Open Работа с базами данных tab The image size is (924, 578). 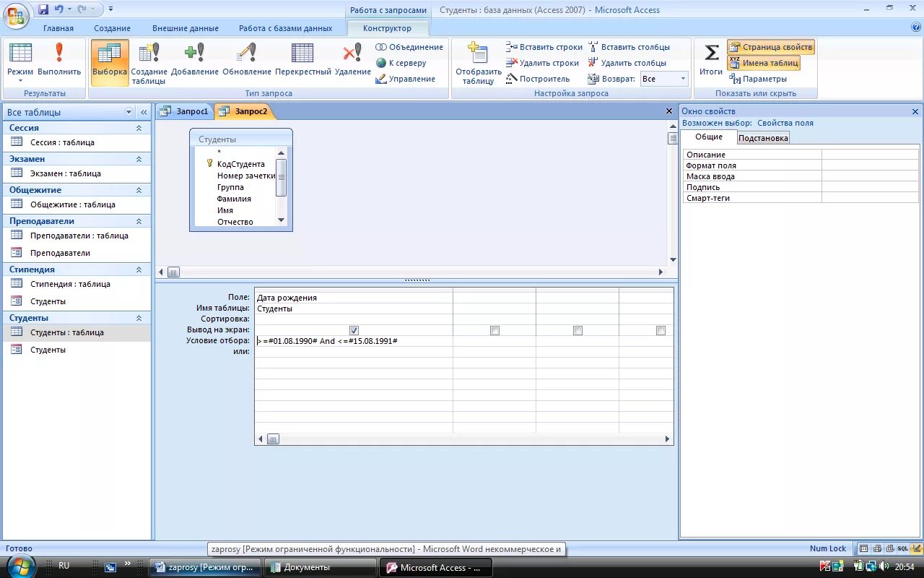[286, 28]
